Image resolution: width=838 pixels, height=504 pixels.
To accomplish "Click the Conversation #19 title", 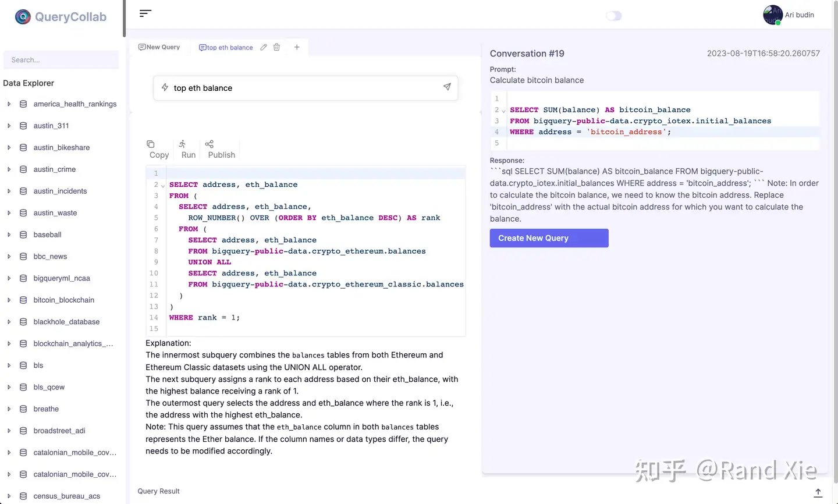I will tap(527, 54).
